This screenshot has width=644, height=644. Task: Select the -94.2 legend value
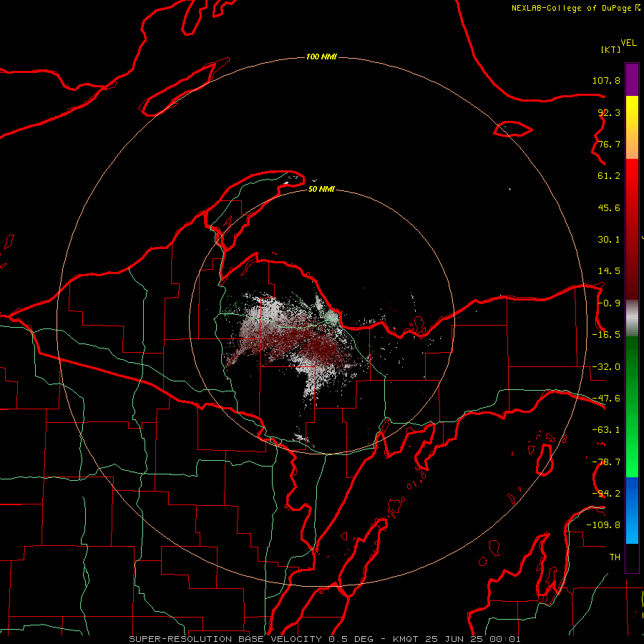pos(606,494)
